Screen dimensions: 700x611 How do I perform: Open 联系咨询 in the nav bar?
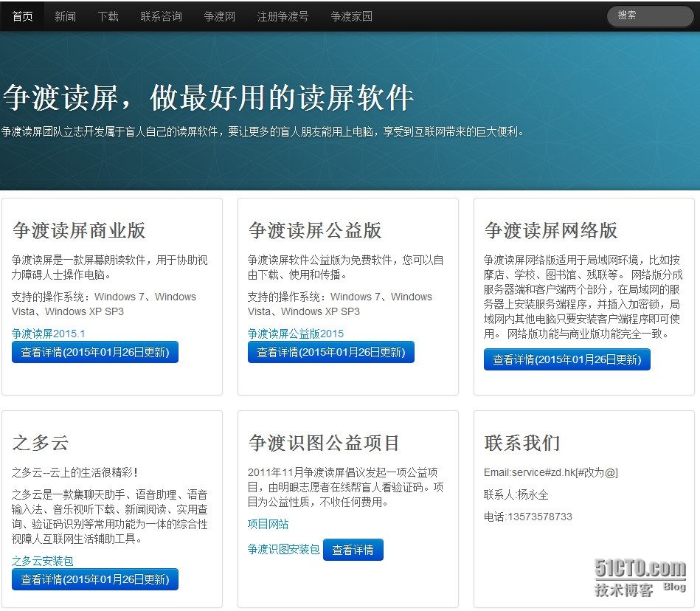click(x=161, y=16)
